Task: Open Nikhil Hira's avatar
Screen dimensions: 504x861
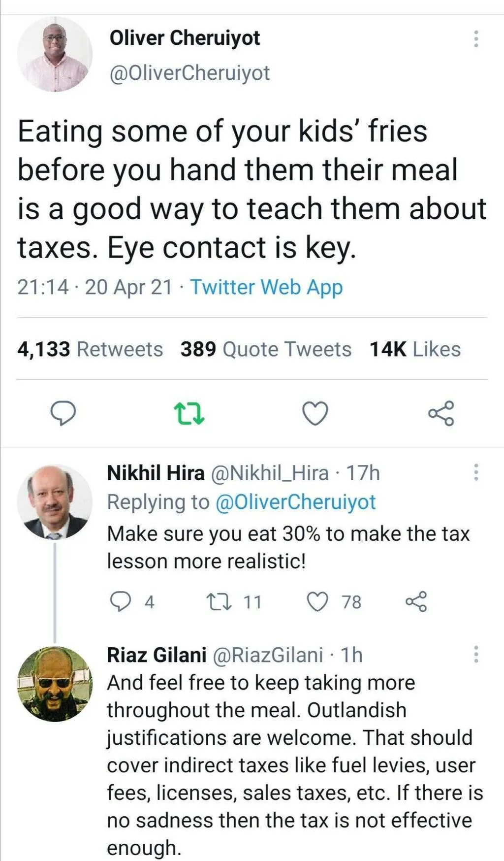Action: pos(55,501)
